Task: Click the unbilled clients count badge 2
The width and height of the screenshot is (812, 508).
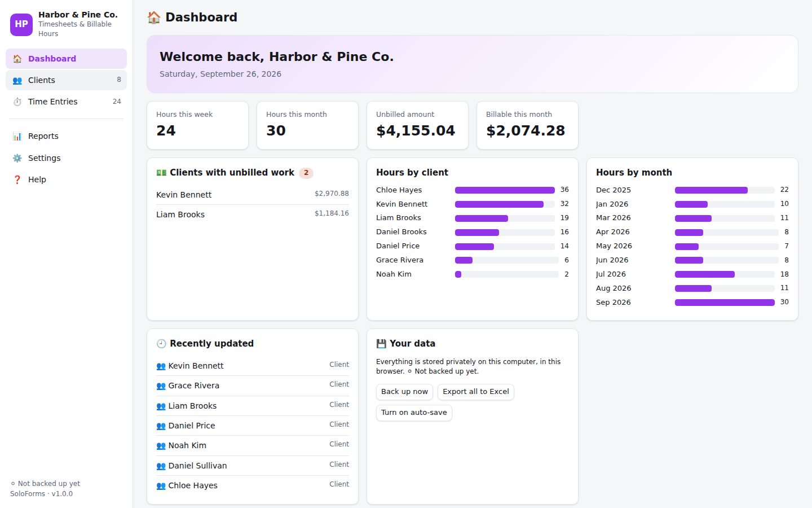Action: click(306, 173)
